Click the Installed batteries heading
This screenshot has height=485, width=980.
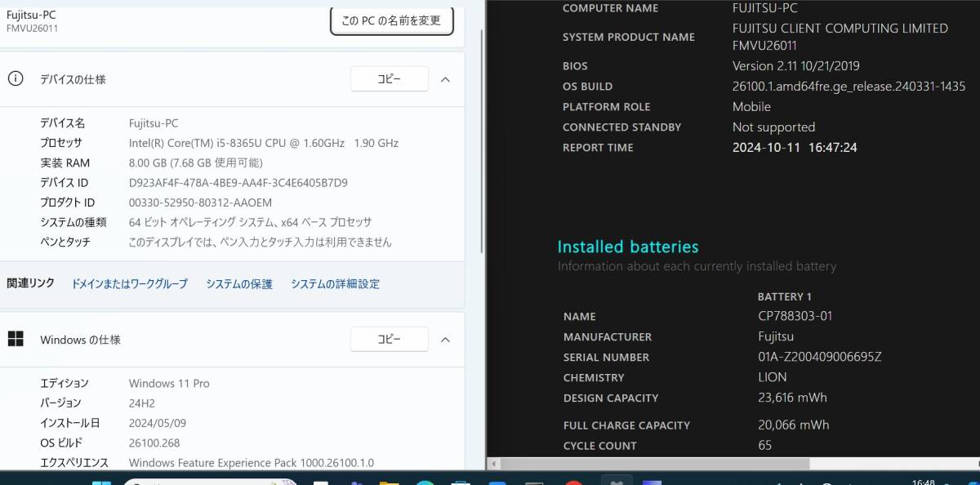(628, 247)
